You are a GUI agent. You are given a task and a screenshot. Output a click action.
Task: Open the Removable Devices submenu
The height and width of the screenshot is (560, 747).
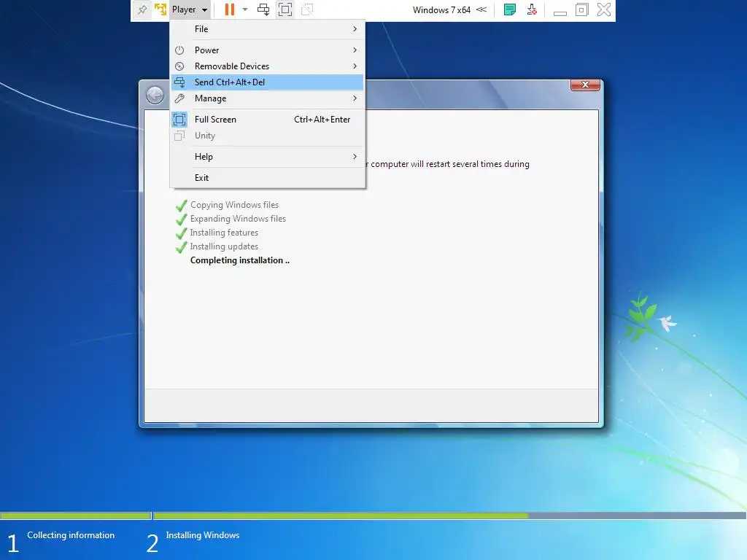tap(268, 66)
